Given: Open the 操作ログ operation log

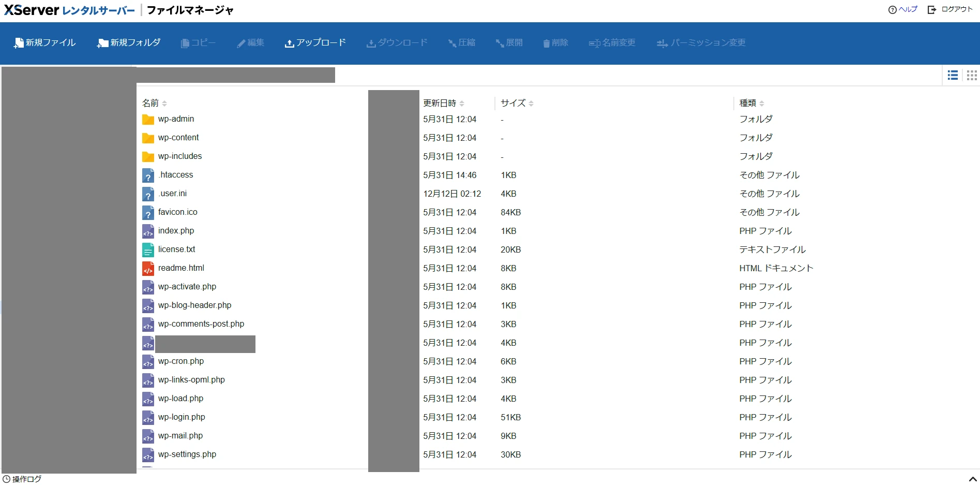Looking at the screenshot, I should point(22,479).
